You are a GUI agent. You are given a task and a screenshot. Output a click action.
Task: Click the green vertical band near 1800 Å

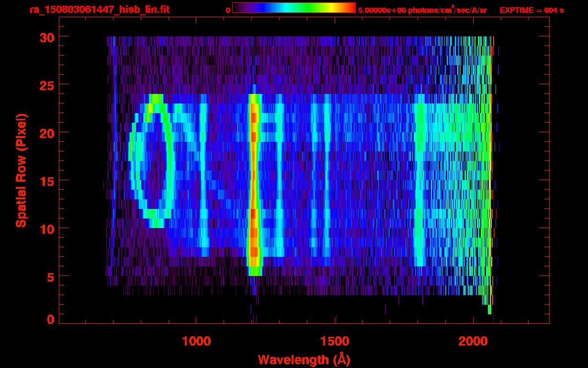coord(419,180)
